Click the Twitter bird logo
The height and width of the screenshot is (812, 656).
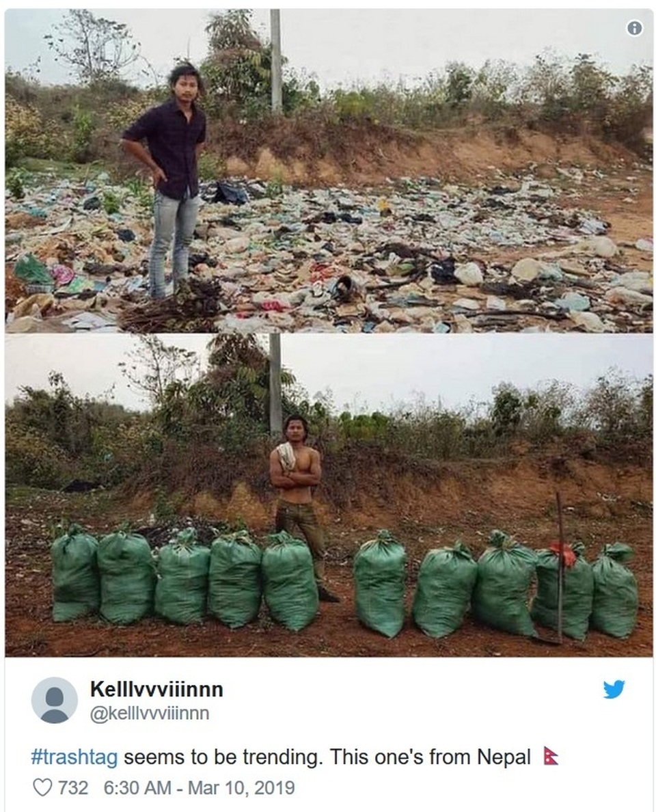coord(614,690)
